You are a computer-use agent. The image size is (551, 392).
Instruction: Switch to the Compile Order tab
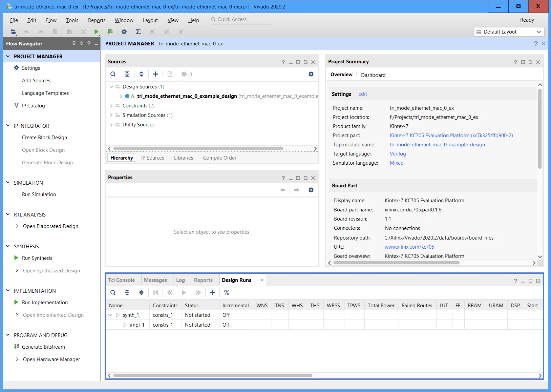219,158
